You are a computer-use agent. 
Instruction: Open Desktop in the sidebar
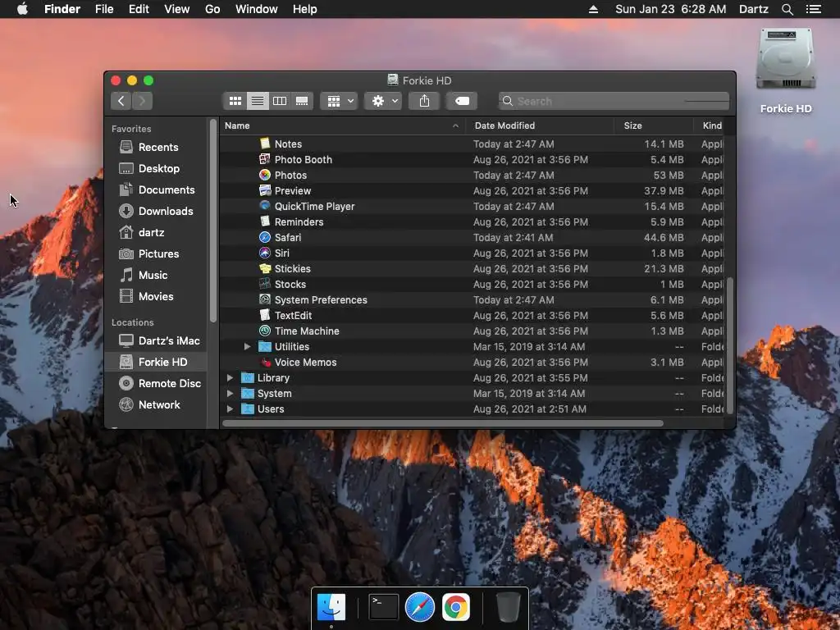pos(156,168)
